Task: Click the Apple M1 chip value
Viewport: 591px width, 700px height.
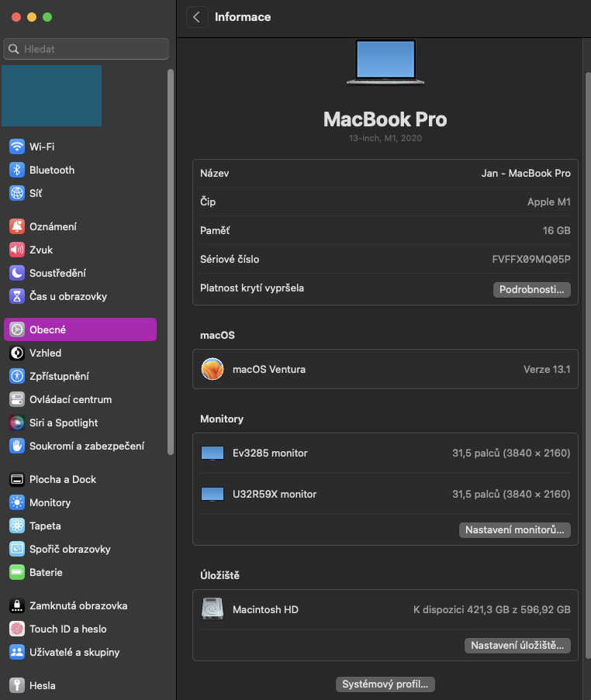Action: coord(548,202)
